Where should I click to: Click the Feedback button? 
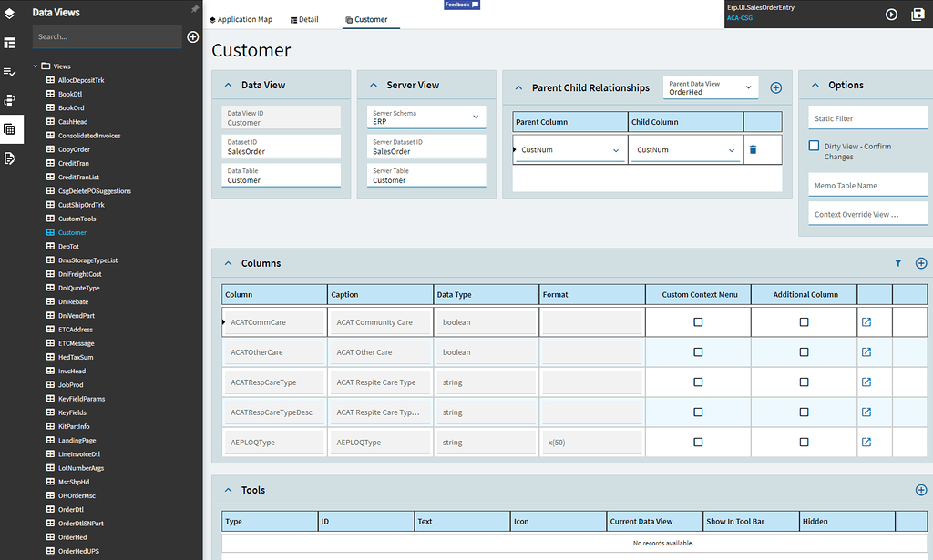click(461, 5)
